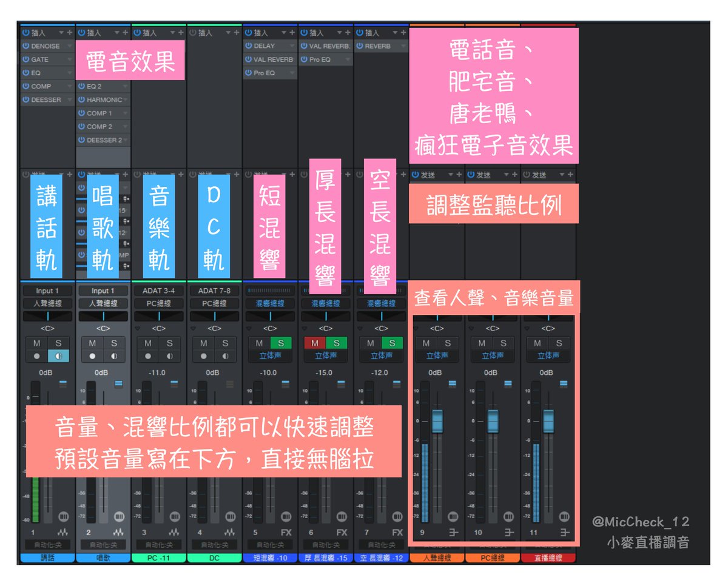
Task: Solo channel 10 PC bus
Action: click(x=504, y=343)
